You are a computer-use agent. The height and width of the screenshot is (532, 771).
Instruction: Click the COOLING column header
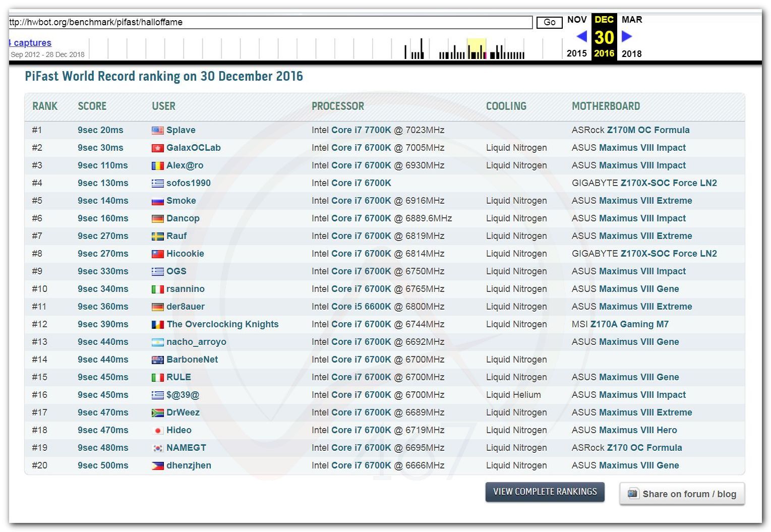(x=506, y=106)
